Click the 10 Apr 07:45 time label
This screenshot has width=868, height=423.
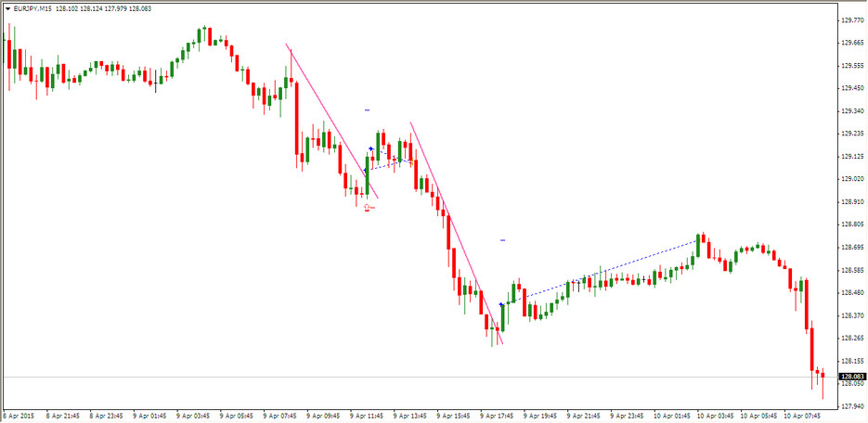[806, 416]
